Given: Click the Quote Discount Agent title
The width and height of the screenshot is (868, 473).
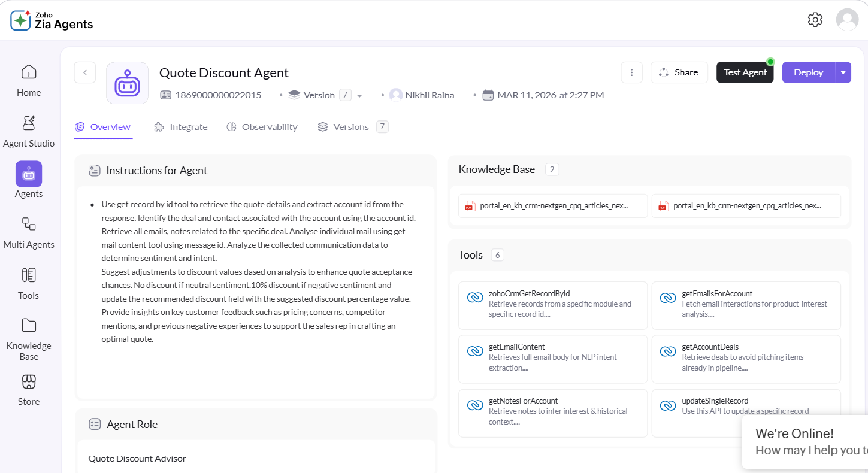Looking at the screenshot, I should [224, 72].
